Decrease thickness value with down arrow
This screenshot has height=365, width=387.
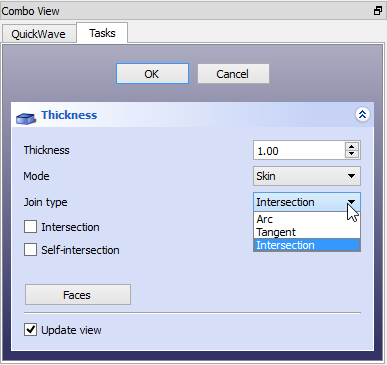(352, 154)
